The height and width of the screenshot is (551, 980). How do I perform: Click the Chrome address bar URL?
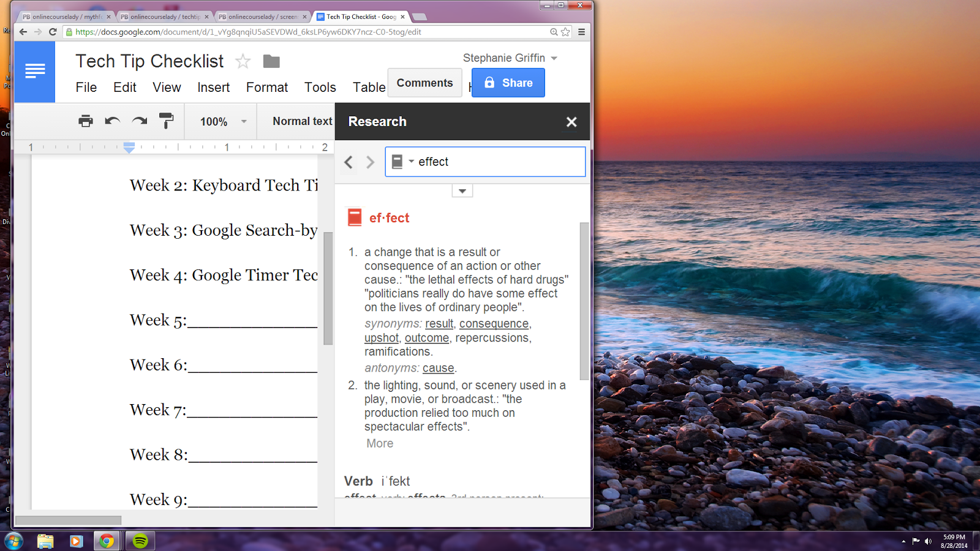248,32
